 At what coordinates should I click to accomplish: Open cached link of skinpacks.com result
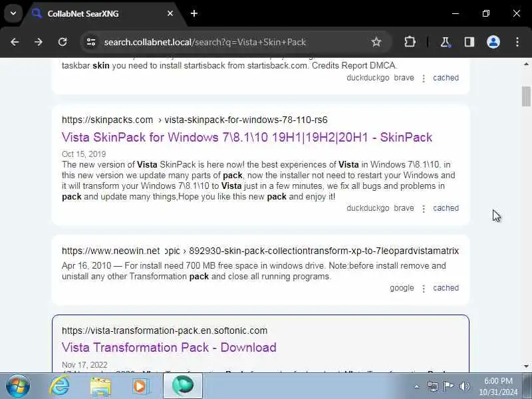pyautogui.click(x=446, y=208)
